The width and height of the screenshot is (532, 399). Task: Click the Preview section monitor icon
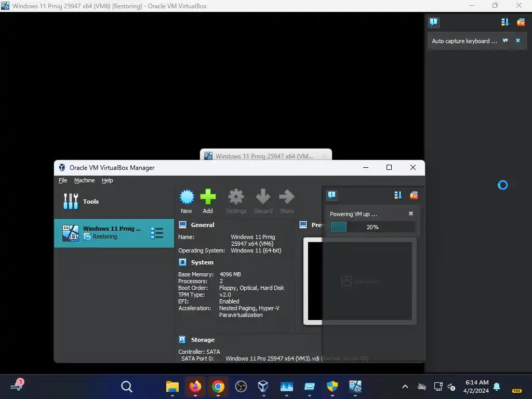point(303,224)
